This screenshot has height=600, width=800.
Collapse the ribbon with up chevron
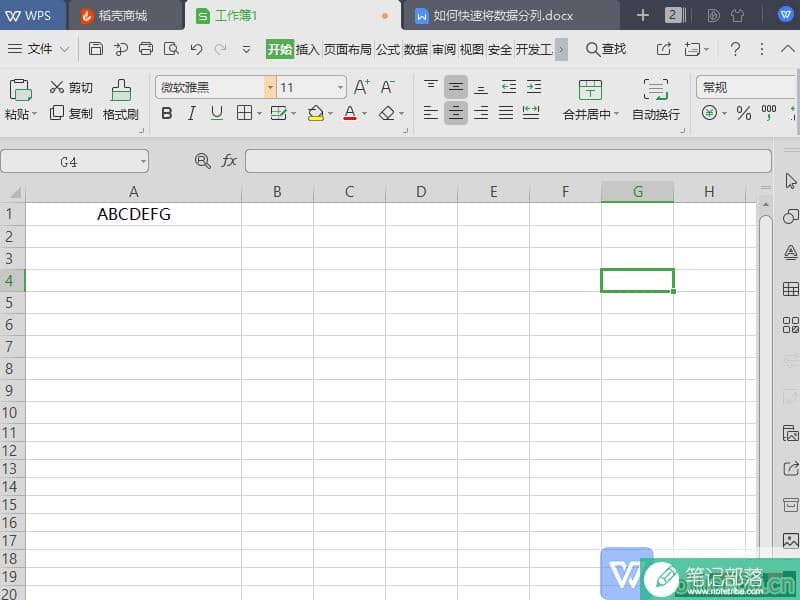point(788,49)
